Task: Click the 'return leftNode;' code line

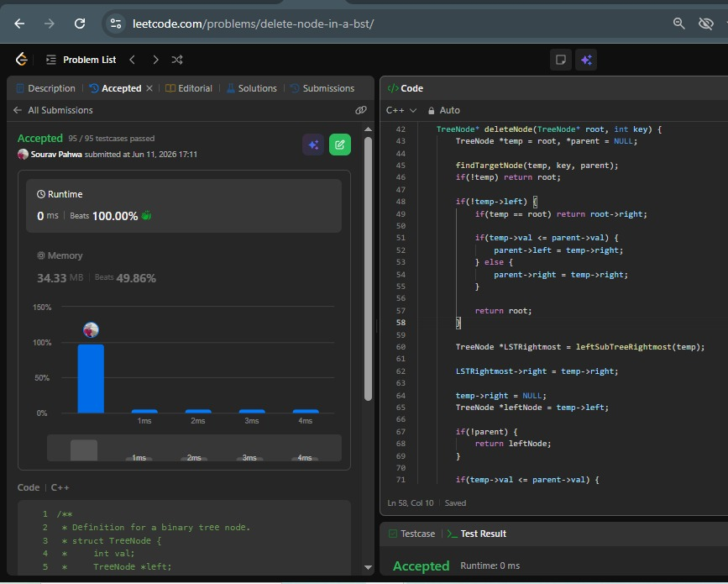Action: click(x=512, y=444)
